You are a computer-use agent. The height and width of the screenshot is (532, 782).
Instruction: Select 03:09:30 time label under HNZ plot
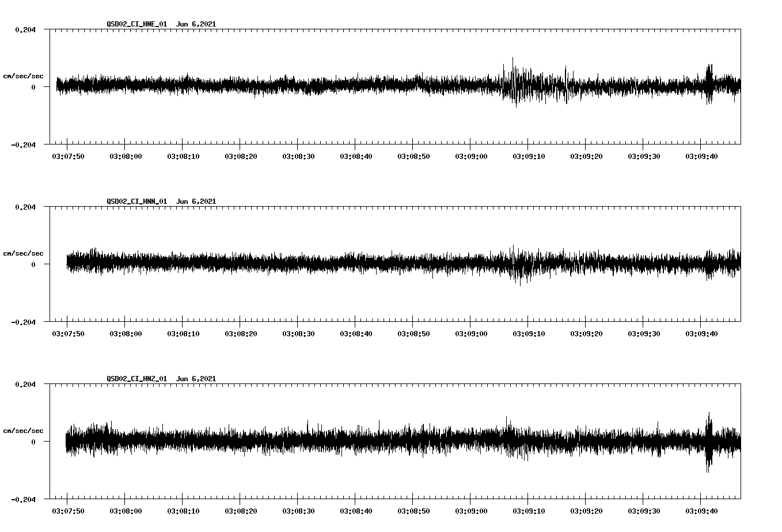644,511
